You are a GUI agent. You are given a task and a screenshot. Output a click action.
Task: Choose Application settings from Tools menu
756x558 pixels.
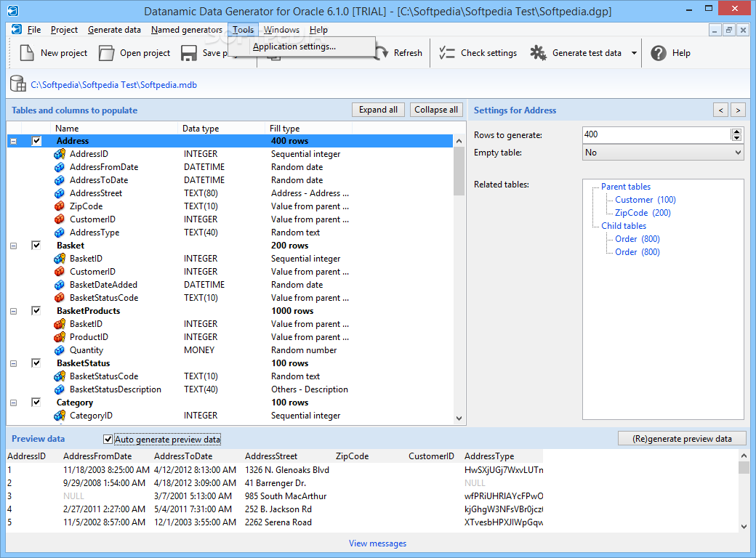294,46
